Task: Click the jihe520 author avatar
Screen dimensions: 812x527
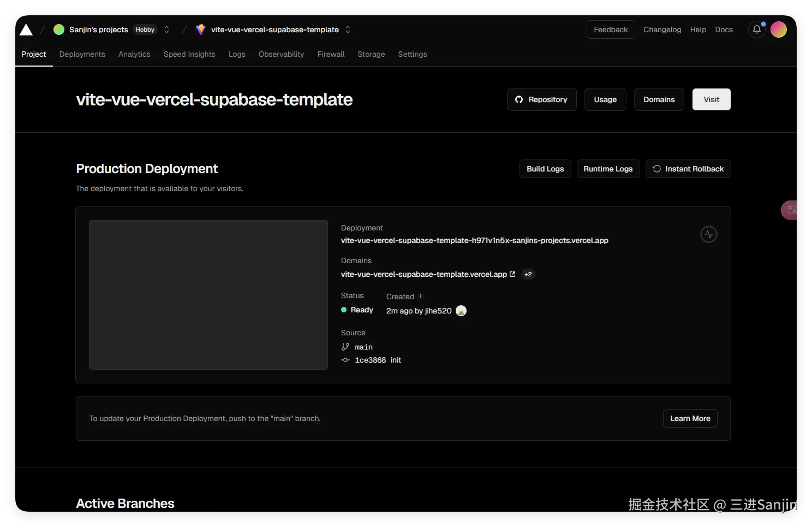Action: tap(461, 311)
